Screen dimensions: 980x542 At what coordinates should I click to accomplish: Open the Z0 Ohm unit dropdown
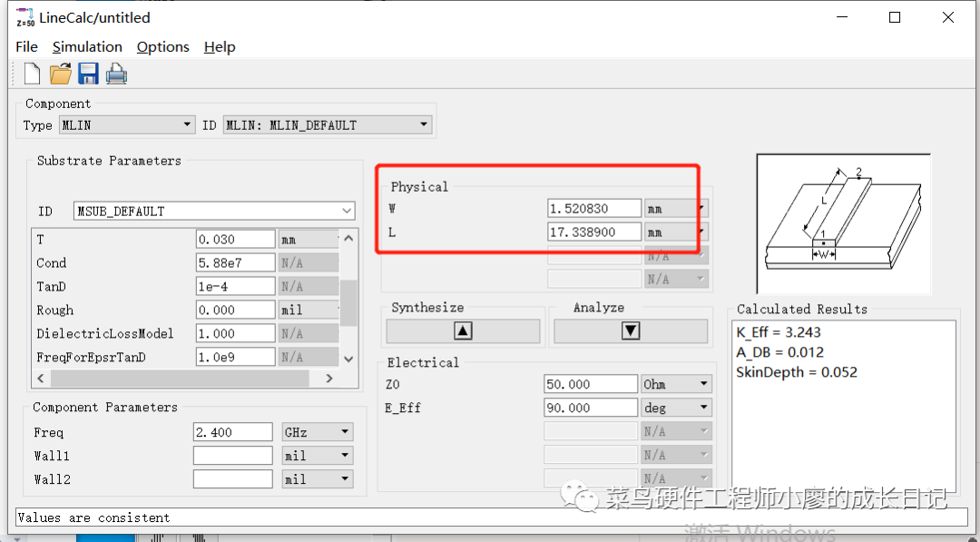pos(677,384)
